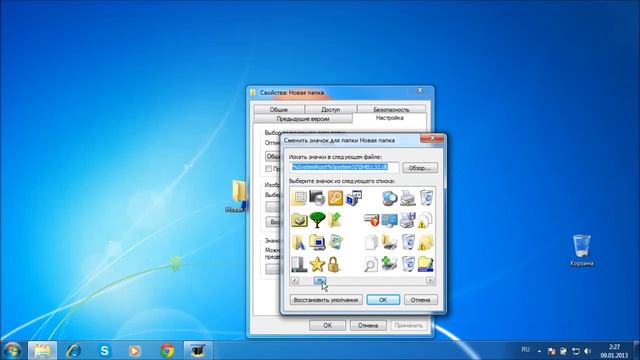Image resolution: width=640 pixels, height=360 pixels.
Task: Pick the folder with letter A icon
Action: 299,242
